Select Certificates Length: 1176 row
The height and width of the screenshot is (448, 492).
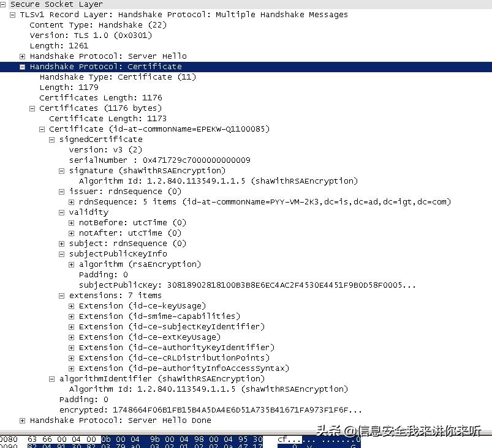[x=100, y=98]
